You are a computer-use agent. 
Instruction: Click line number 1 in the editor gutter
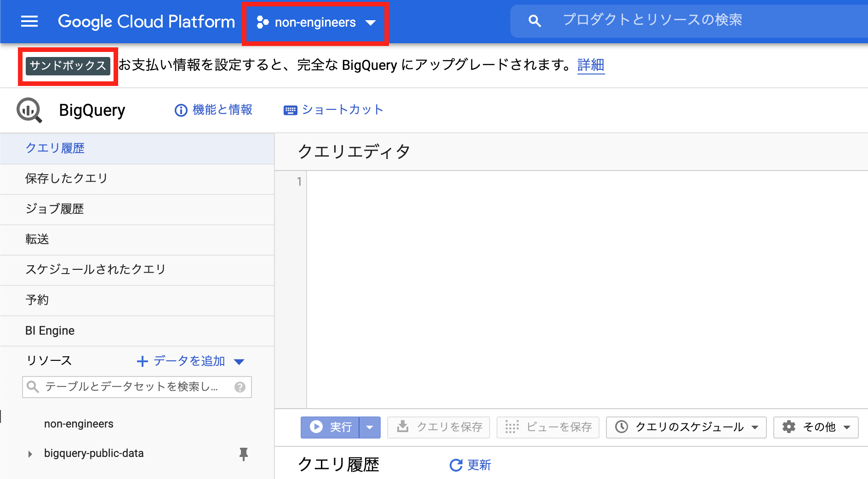(x=299, y=182)
